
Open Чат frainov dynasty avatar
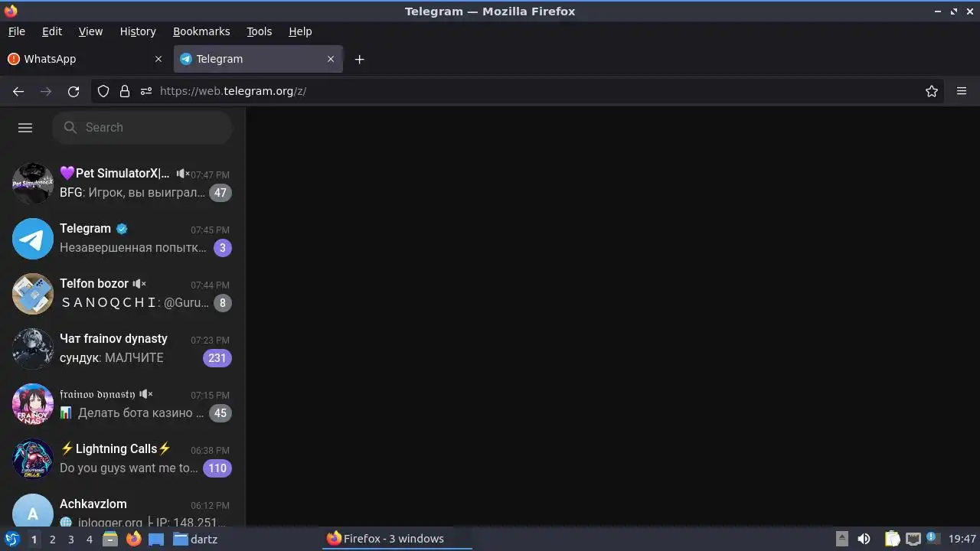point(33,349)
